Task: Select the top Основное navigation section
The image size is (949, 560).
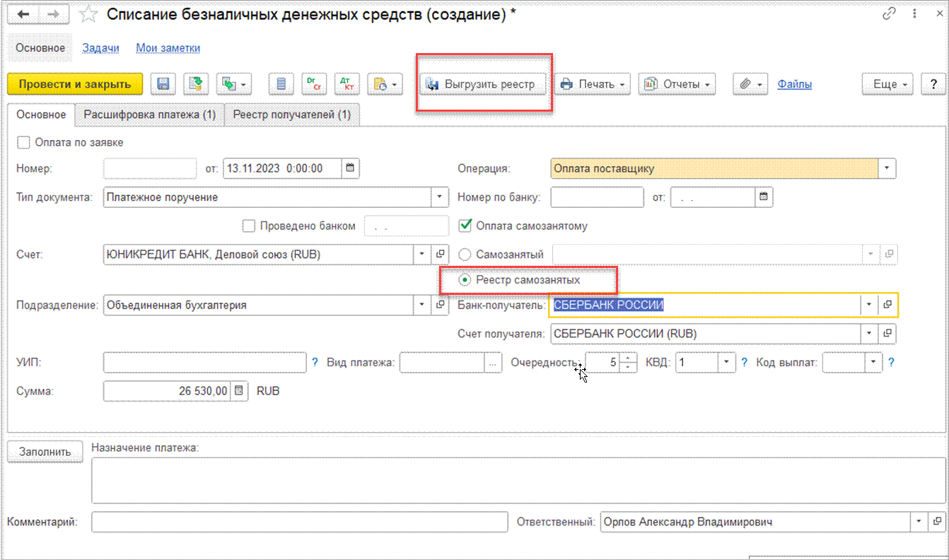Action: coord(40,48)
